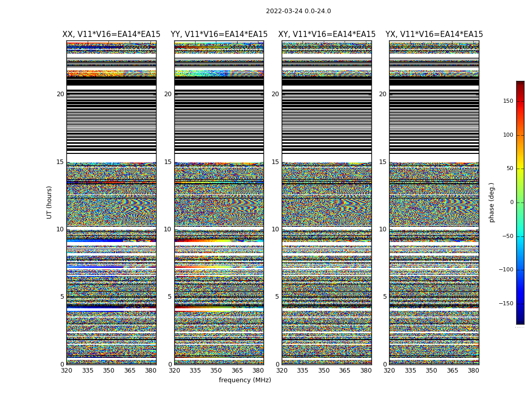Click the phase colorbar near -100 degrees
532x405 pixels.
[x=520, y=270]
